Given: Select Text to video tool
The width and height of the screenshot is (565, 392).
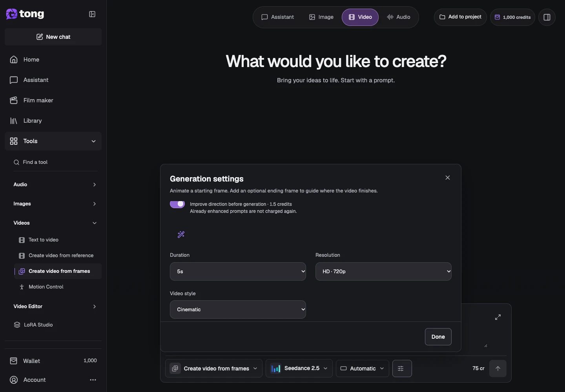Looking at the screenshot, I should [x=58, y=240].
